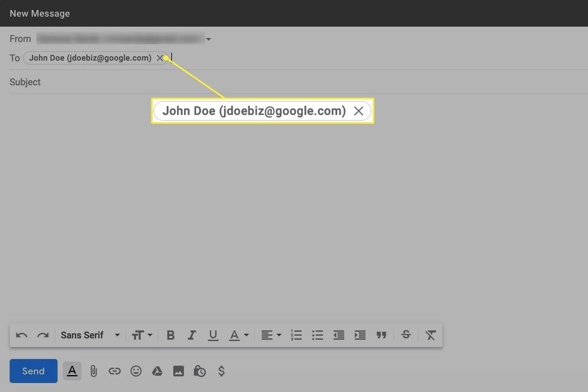Toggle underline formatting
Screen dimensions: 588x392
(x=213, y=335)
